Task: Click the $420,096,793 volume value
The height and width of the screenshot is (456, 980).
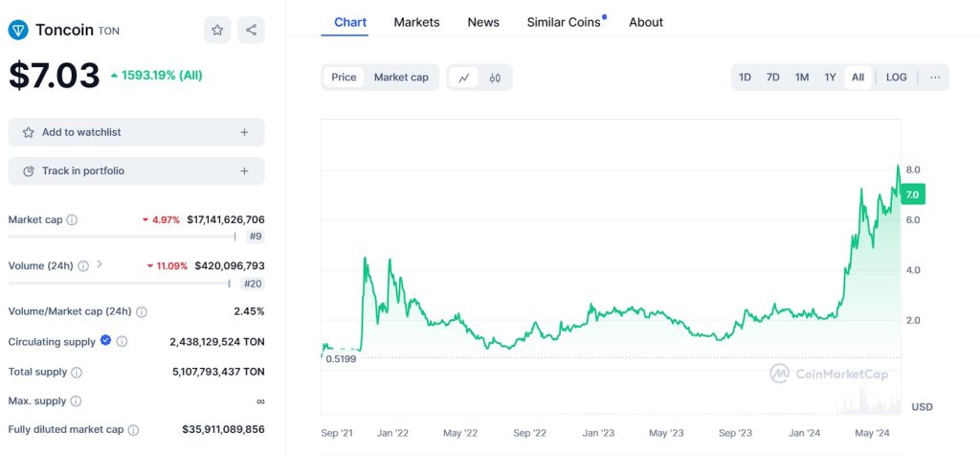Action: click(230, 266)
